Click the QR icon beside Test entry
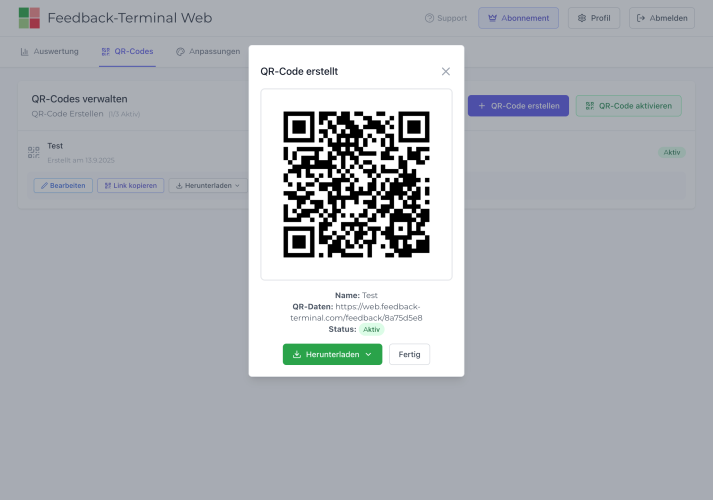Image resolution: width=713 pixels, height=500 pixels. pyautogui.click(x=34, y=152)
